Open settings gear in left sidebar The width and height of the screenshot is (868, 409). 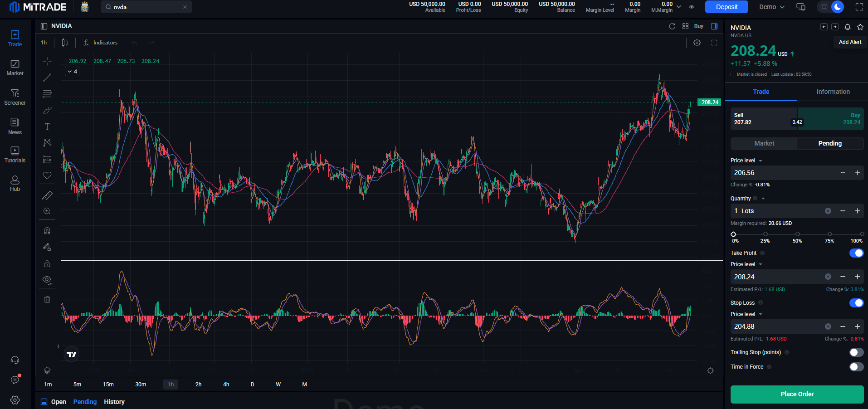15,400
